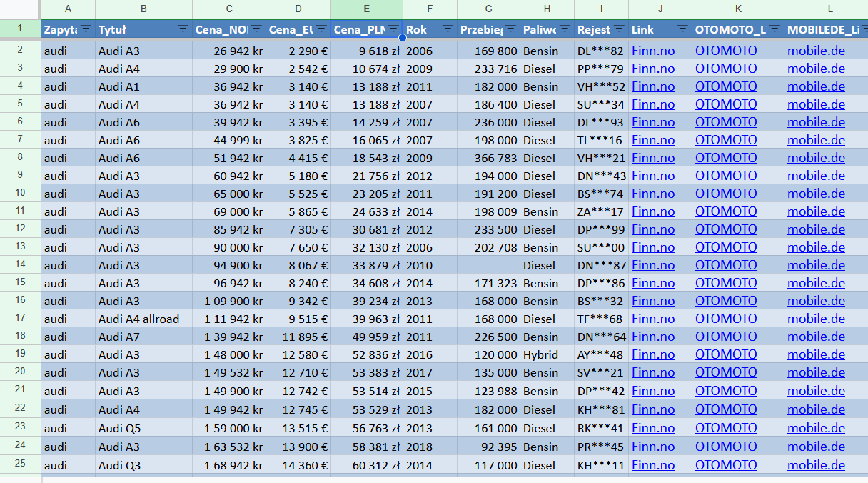Image resolution: width=868 pixels, height=483 pixels.
Task: Click the blue selection handle below Cena_PLN
Action: (403, 38)
